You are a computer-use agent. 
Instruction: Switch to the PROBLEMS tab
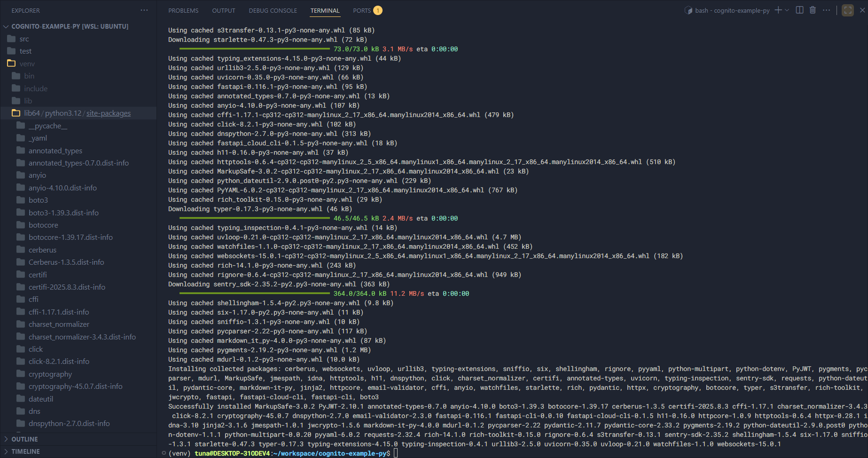[x=183, y=10]
